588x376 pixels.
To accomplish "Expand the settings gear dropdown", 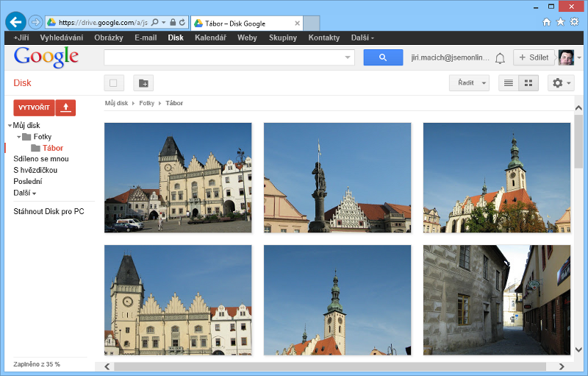I will click(561, 83).
